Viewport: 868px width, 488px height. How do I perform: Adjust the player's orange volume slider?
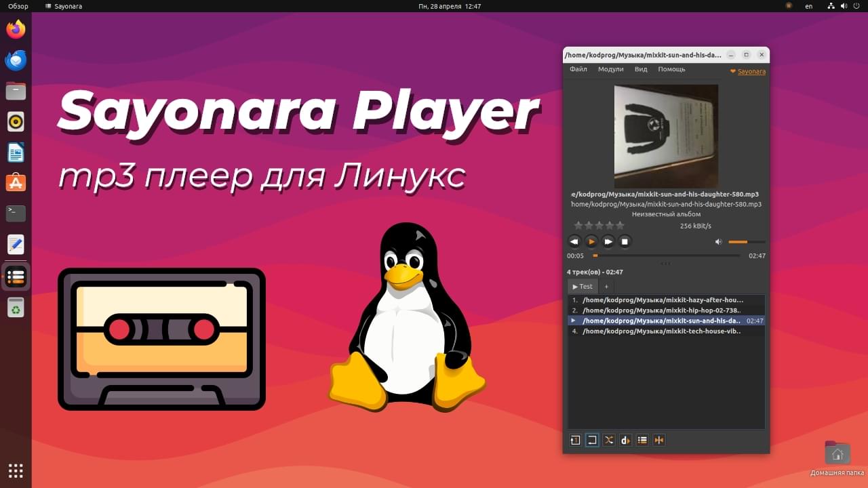coord(747,242)
